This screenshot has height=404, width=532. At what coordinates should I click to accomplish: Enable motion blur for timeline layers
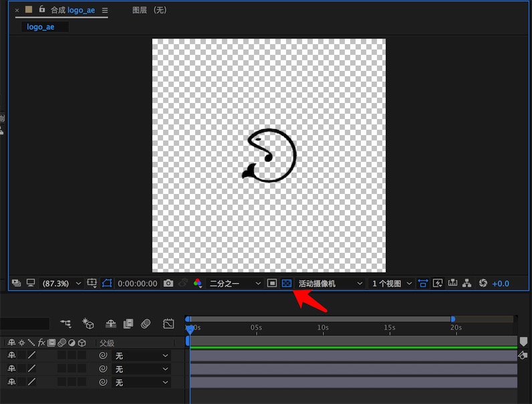[146, 324]
